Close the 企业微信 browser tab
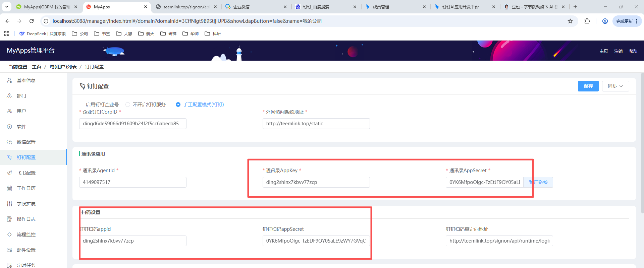644x268 pixels. tap(285, 7)
